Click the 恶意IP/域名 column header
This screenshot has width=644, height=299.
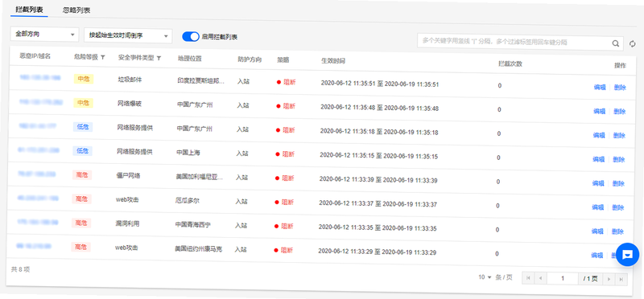[x=35, y=56]
